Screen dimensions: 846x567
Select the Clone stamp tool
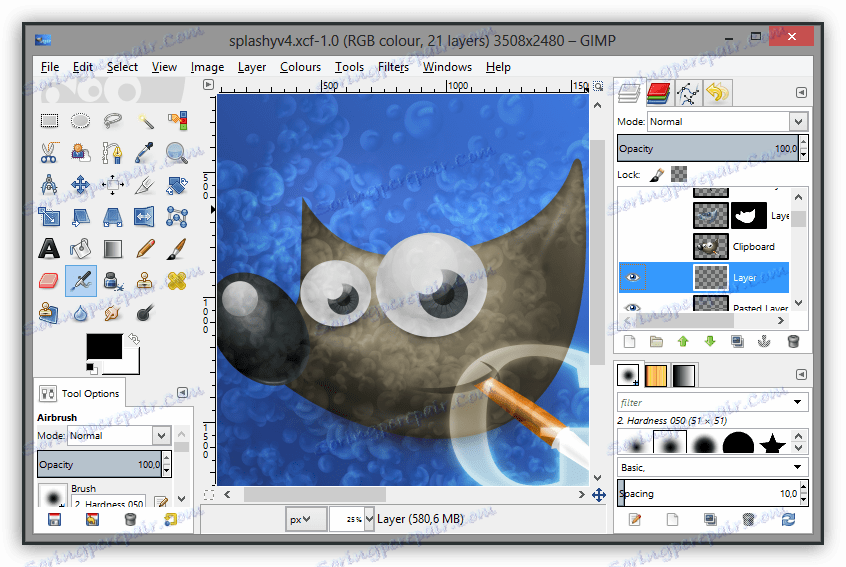145,281
